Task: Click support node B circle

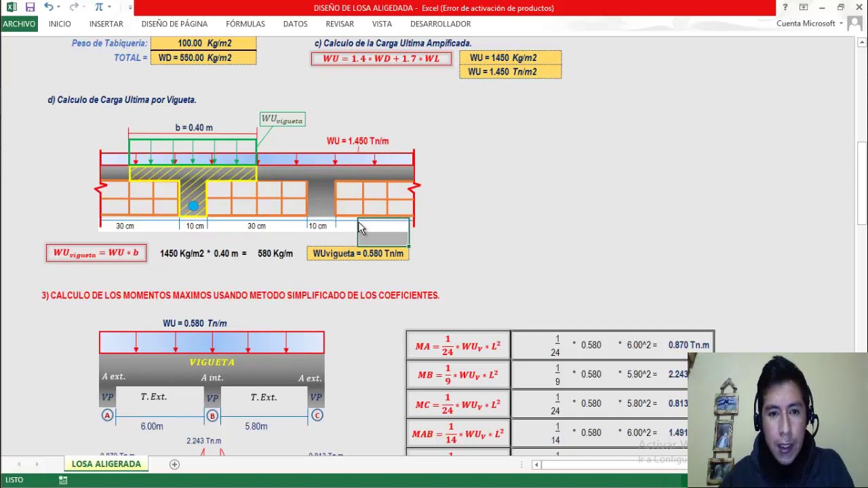Action: 212,415
